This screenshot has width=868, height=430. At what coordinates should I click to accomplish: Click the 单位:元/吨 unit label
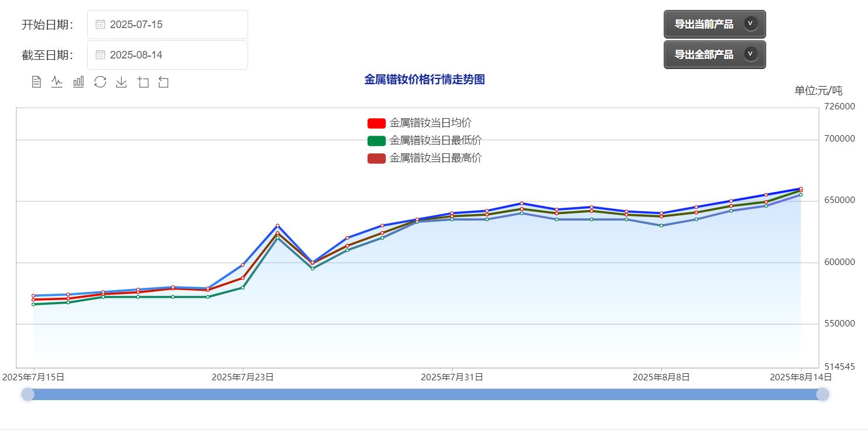tap(818, 90)
